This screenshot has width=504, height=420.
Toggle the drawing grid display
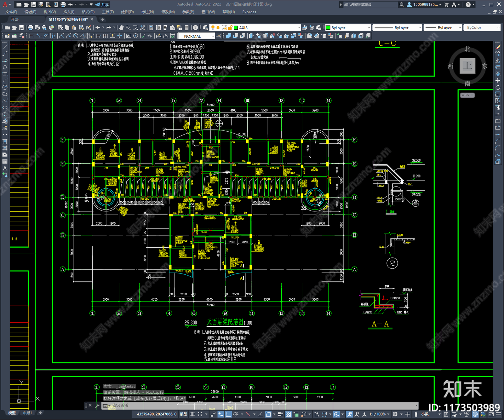tap(192, 414)
